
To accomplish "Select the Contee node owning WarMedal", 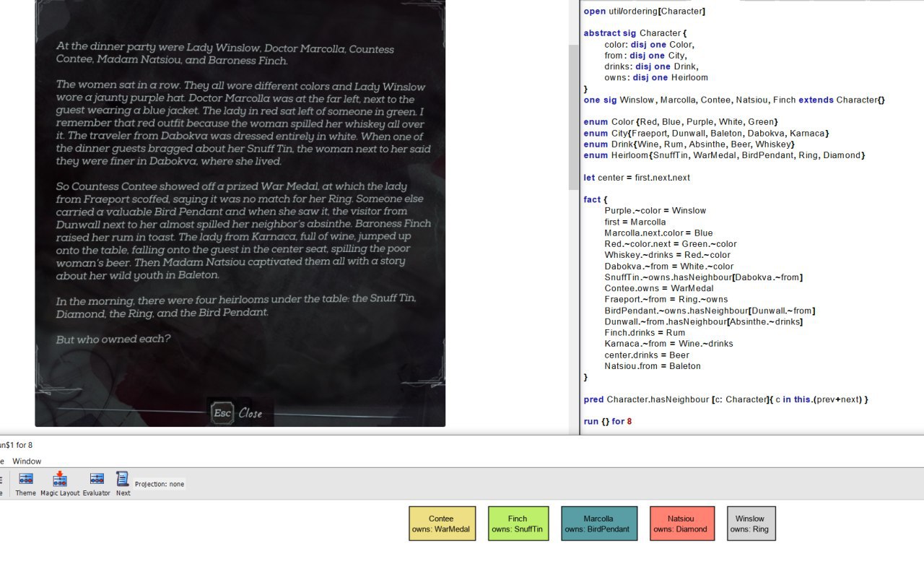I will point(442,524).
